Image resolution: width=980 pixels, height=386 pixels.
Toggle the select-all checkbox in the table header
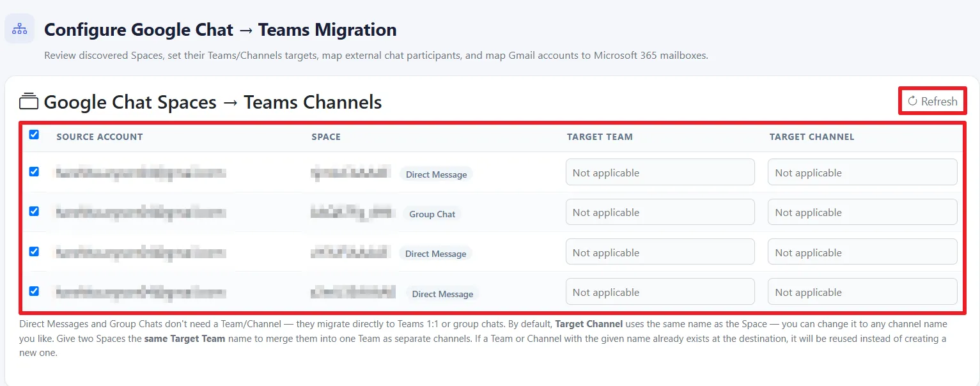click(34, 135)
